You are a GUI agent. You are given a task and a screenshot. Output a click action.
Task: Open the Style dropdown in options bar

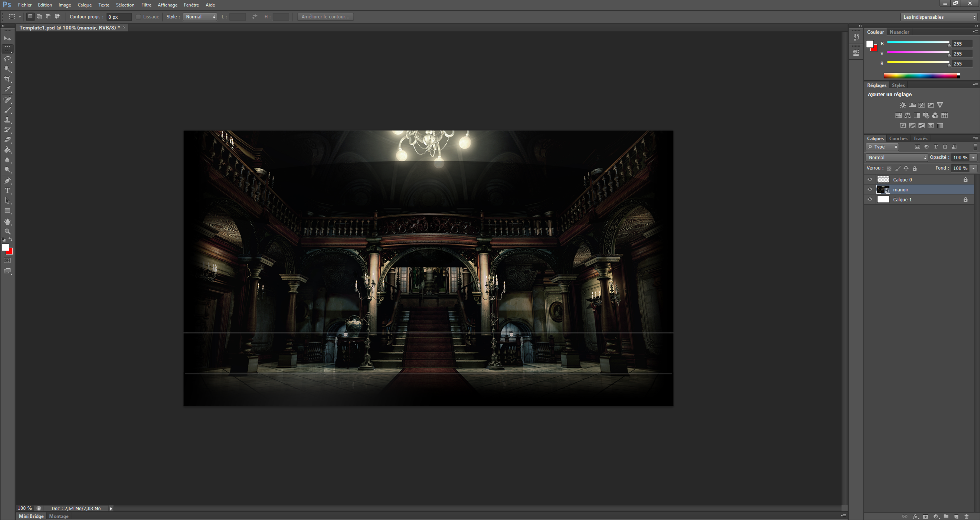[x=200, y=17]
